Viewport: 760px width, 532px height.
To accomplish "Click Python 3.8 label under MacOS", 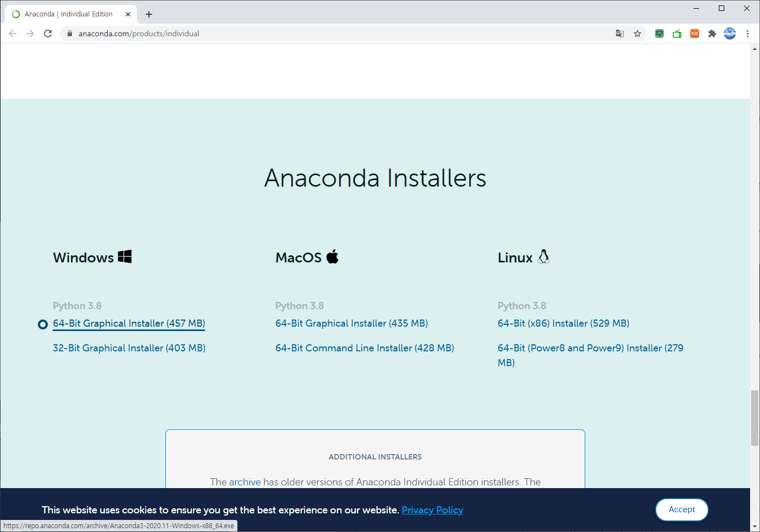I will pos(299,306).
